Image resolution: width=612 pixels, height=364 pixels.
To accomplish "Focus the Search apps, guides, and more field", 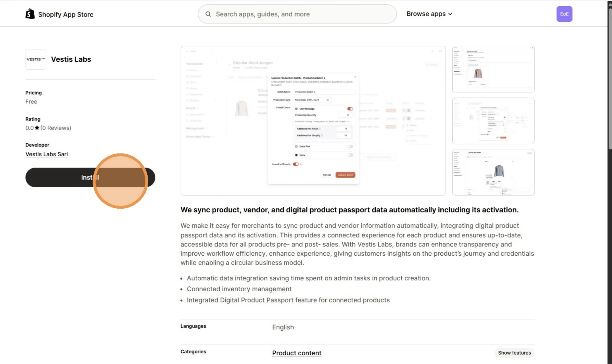I will coord(297,14).
